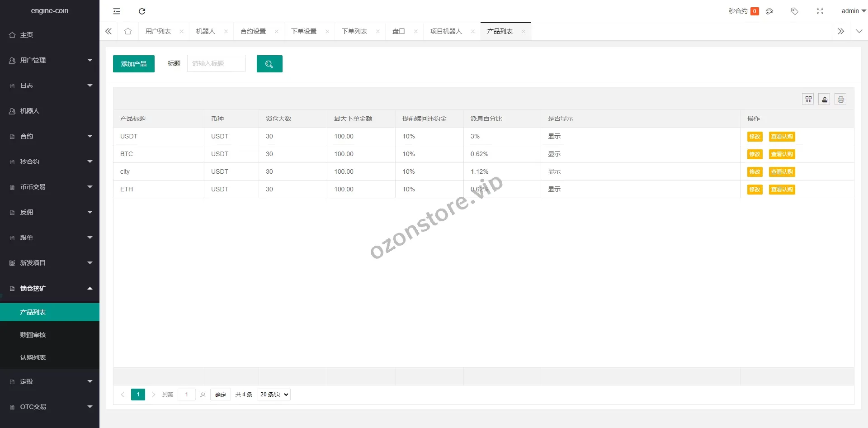Click 查看认购 for the ETH product
Image resolution: width=868 pixels, height=428 pixels.
coord(782,190)
